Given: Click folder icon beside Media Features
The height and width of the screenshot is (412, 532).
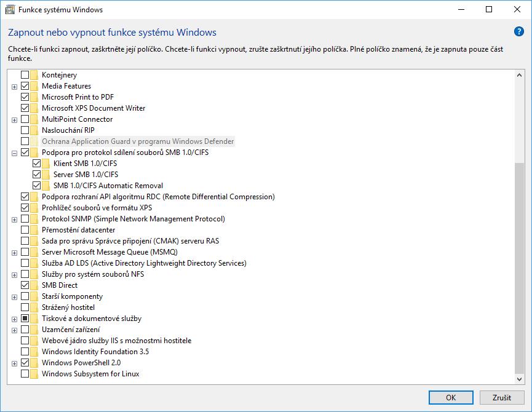Looking at the screenshot, I should point(34,86).
